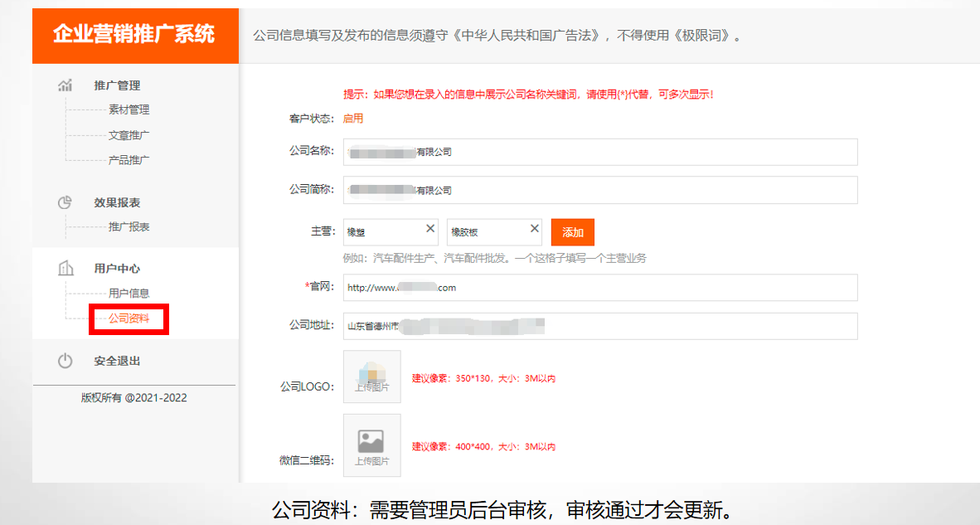Viewport: 980px width, 525px height.
Task: Remove the 橡胶板 tag with its X
Action: 535,229
